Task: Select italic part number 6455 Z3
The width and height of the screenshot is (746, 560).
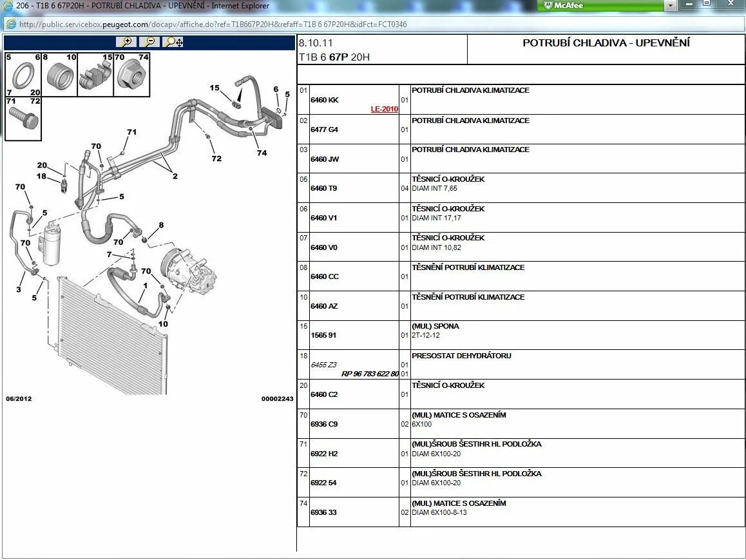Action: (323, 365)
